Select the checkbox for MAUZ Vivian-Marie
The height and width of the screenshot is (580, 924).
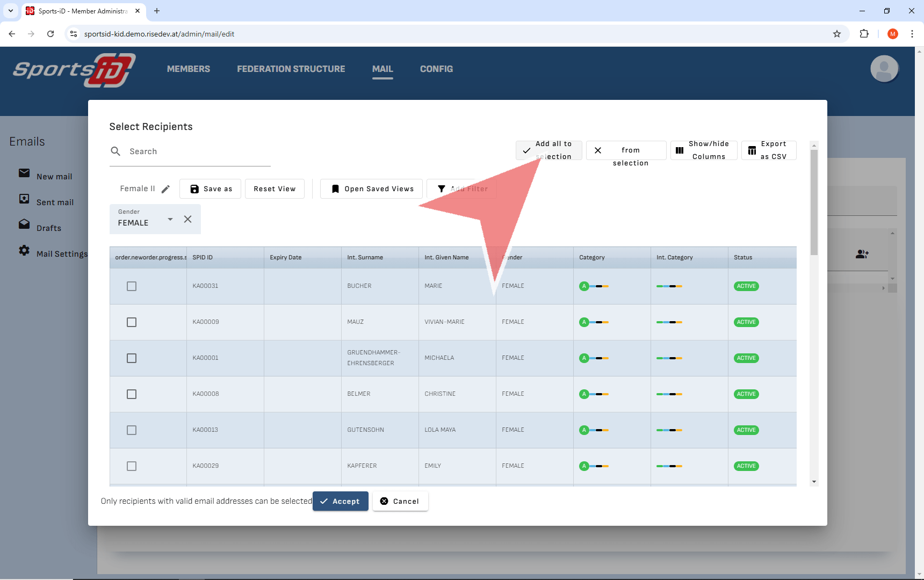[132, 322]
